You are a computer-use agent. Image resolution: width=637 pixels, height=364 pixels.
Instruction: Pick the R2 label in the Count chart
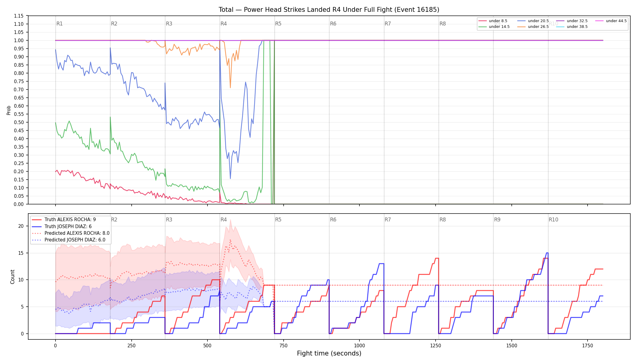[114, 220]
